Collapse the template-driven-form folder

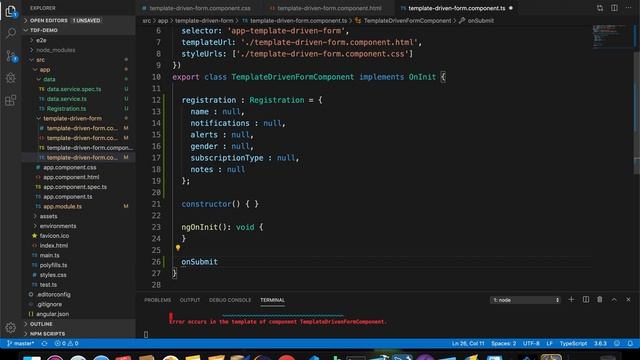coord(78,118)
